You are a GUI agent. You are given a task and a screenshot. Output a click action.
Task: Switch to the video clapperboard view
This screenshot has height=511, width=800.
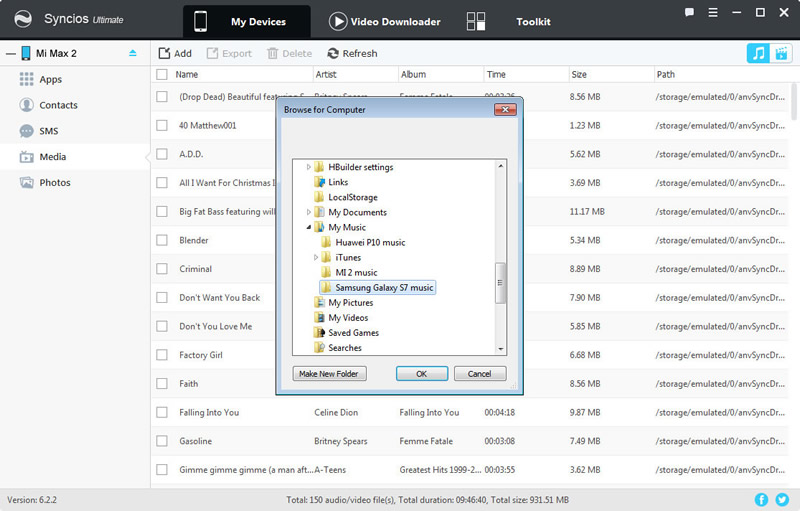coord(781,53)
